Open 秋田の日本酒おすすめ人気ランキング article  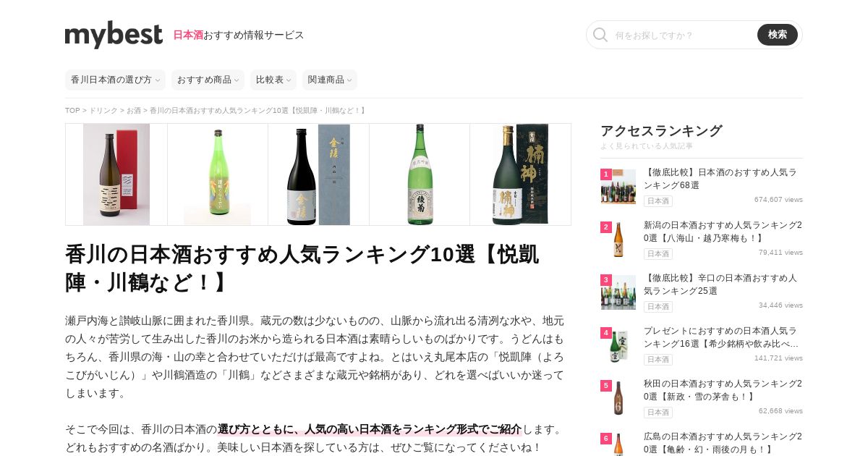tap(723, 390)
